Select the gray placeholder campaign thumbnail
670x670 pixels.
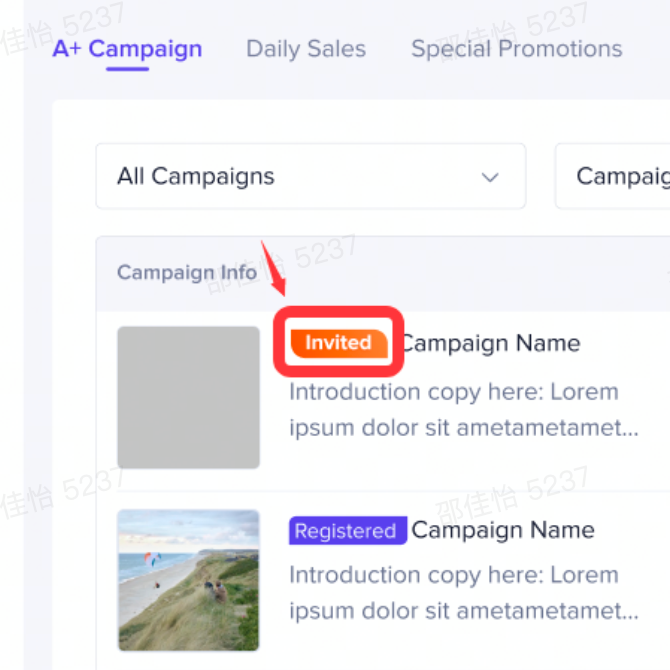click(x=188, y=397)
